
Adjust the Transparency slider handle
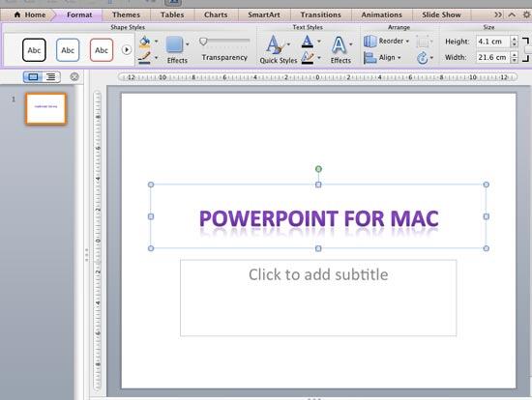pos(203,42)
